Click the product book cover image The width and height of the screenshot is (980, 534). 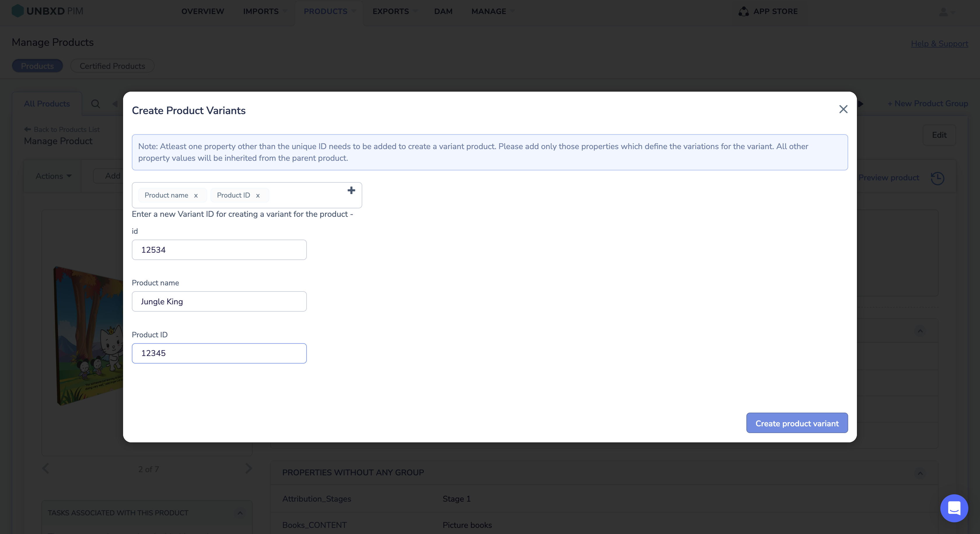[88, 336]
